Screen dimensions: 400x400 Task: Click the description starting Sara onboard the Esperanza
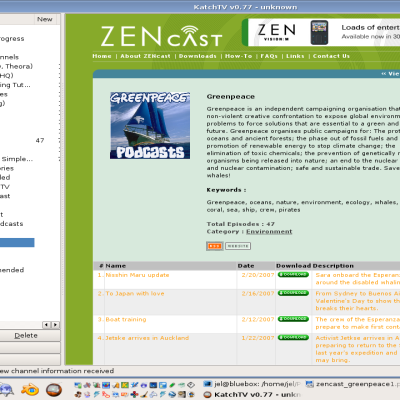tap(358, 279)
